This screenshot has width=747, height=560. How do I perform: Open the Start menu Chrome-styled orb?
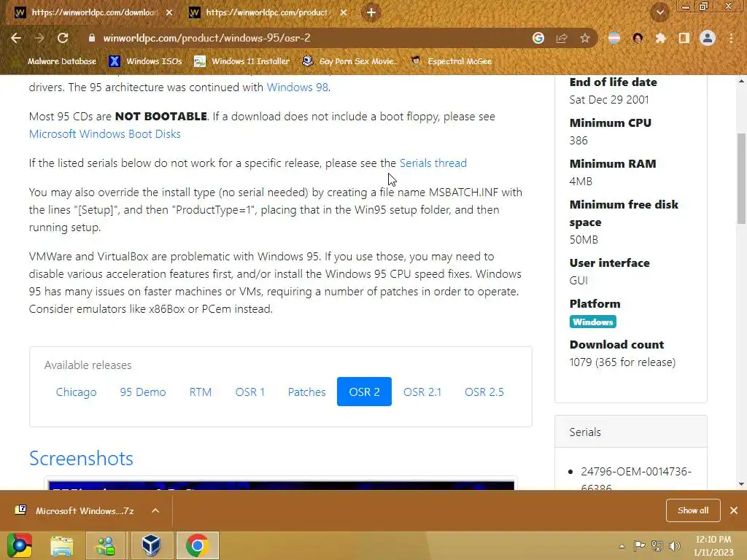click(20, 545)
